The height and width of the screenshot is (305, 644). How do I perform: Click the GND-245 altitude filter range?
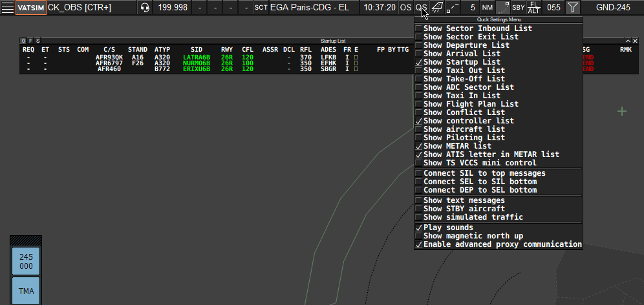(x=612, y=7)
